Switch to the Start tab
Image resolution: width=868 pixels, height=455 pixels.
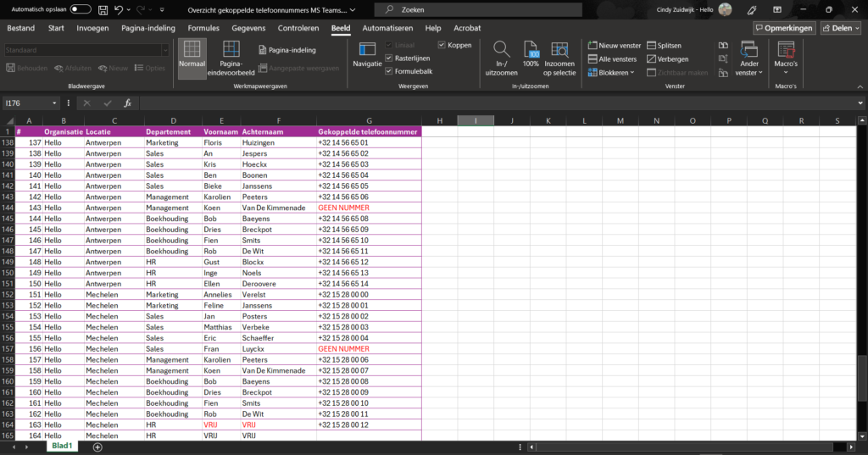coord(56,28)
